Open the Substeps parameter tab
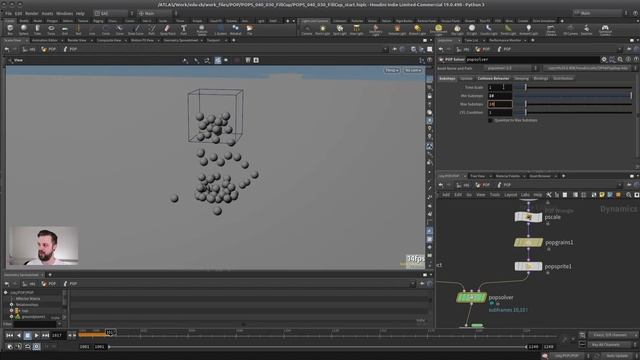640x360 pixels. 447,78
